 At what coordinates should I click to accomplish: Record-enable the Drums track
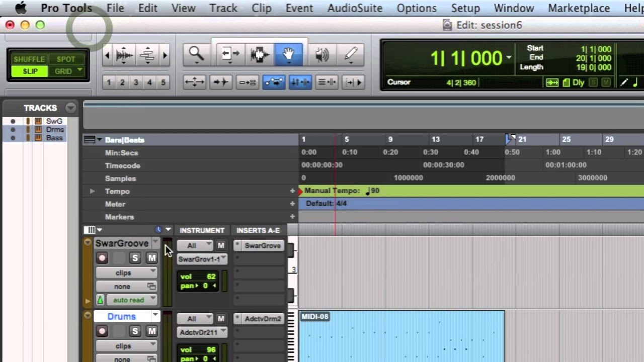pos(102,331)
